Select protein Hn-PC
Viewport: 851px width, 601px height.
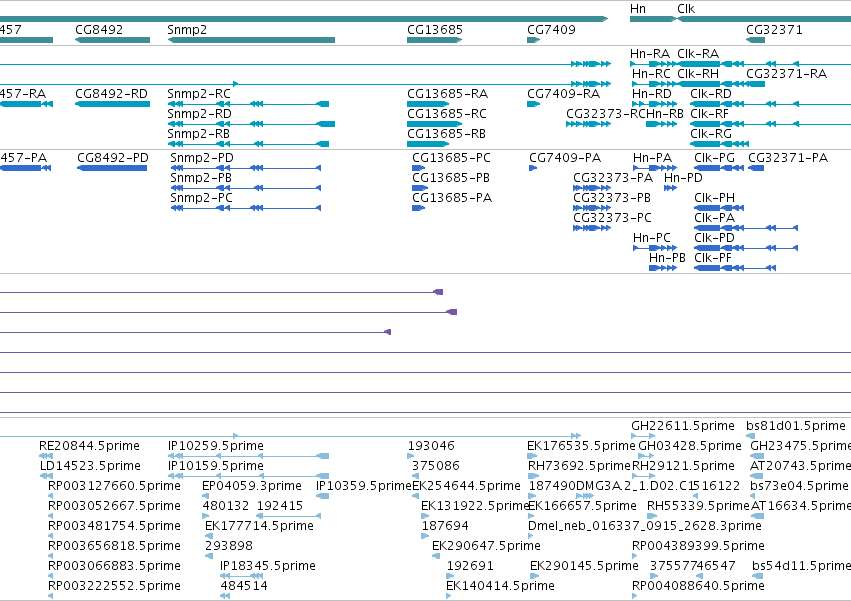pyautogui.click(x=652, y=238)
